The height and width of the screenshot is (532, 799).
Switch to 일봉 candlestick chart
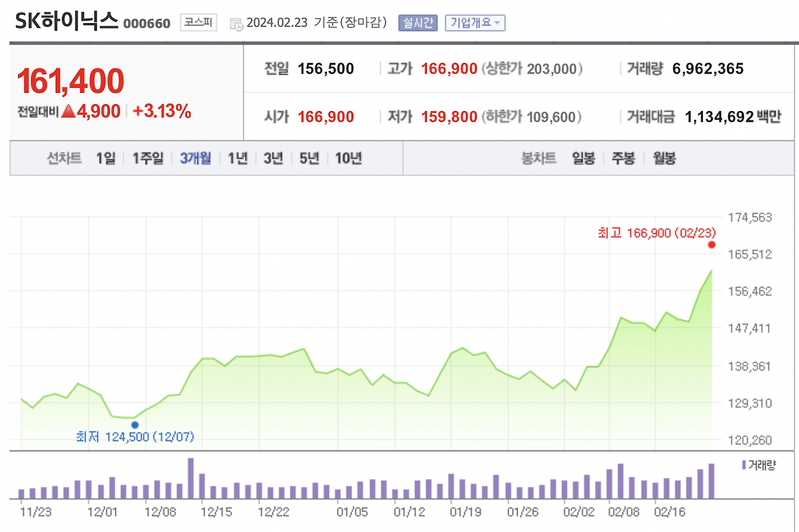pyautogui.click(x=584, y=158)
